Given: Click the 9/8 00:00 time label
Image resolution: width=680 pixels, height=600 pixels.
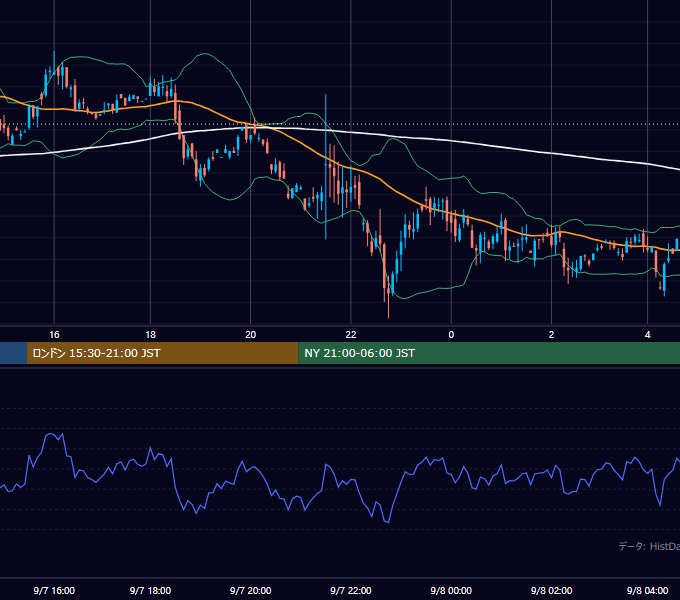Looking at the screenshot, I should point(451,590).
